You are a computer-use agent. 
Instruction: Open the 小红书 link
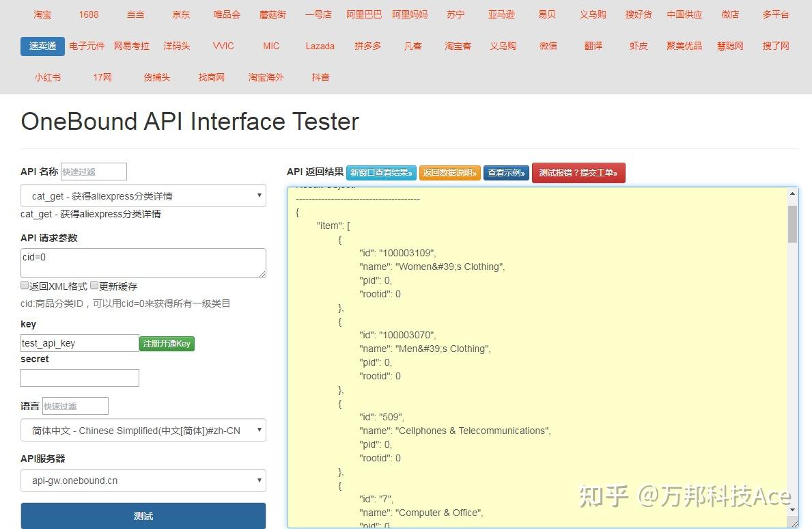(47, 77)
